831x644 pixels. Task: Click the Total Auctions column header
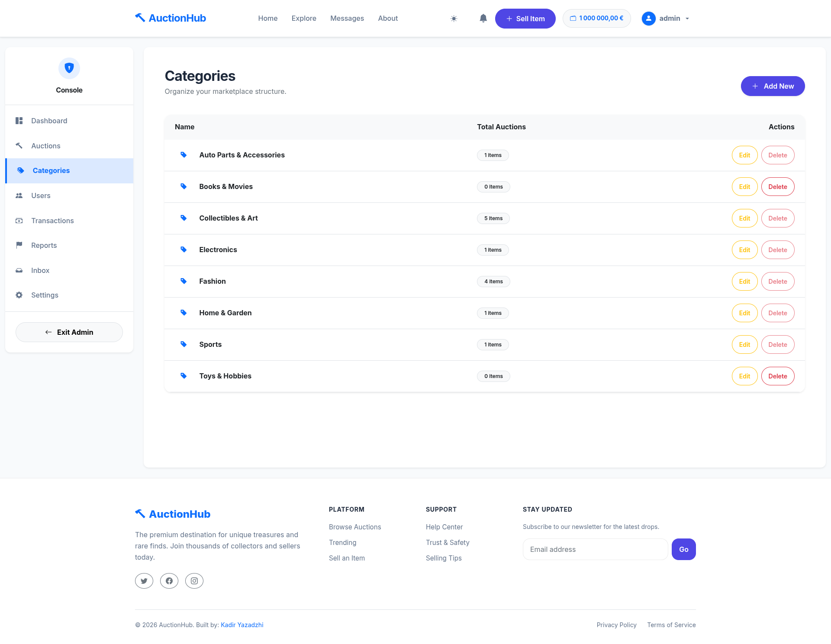point(501,127)
